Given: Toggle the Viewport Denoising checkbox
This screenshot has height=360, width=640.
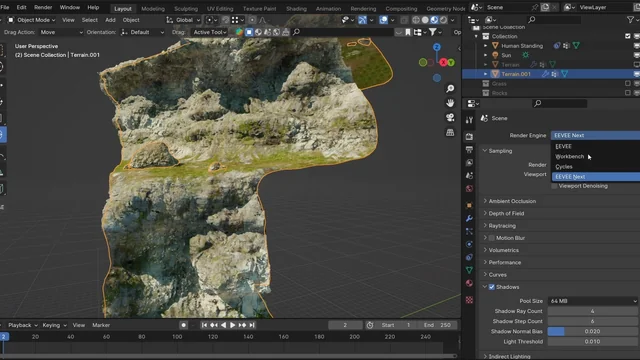Looking at the screenshot, I should pos(554,186).
